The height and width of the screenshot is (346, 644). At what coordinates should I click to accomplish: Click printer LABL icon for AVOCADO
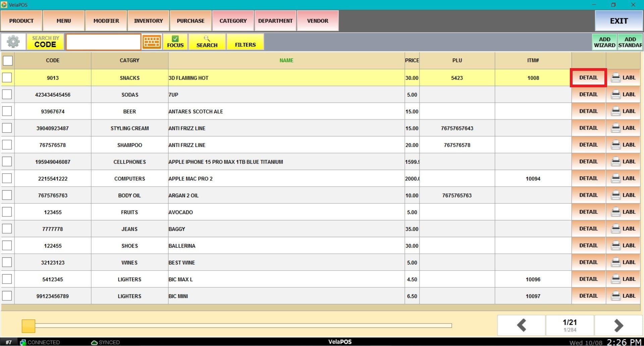(x=623, y=212)
